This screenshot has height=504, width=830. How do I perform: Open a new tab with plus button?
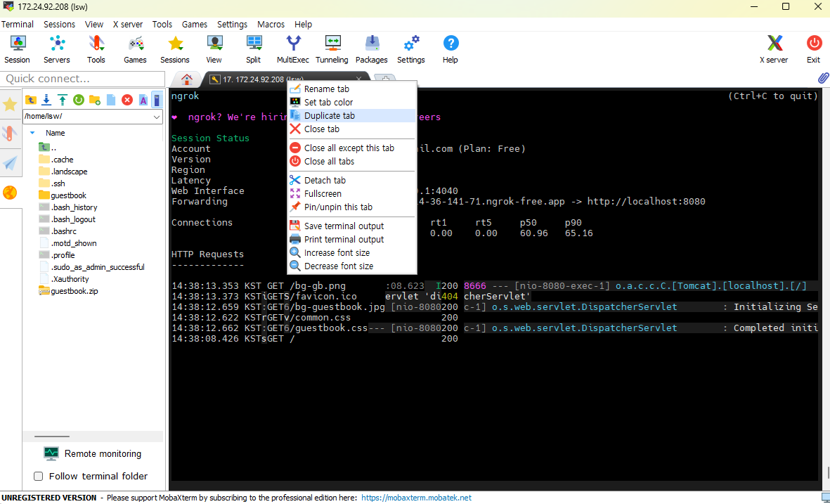pyautogui.click(x=385, y=78)
